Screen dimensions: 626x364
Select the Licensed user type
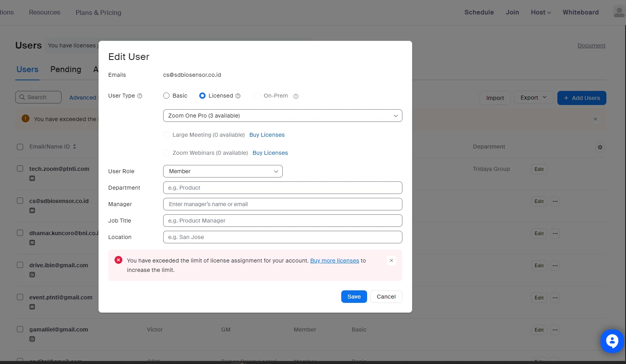(x=202, y=96)
